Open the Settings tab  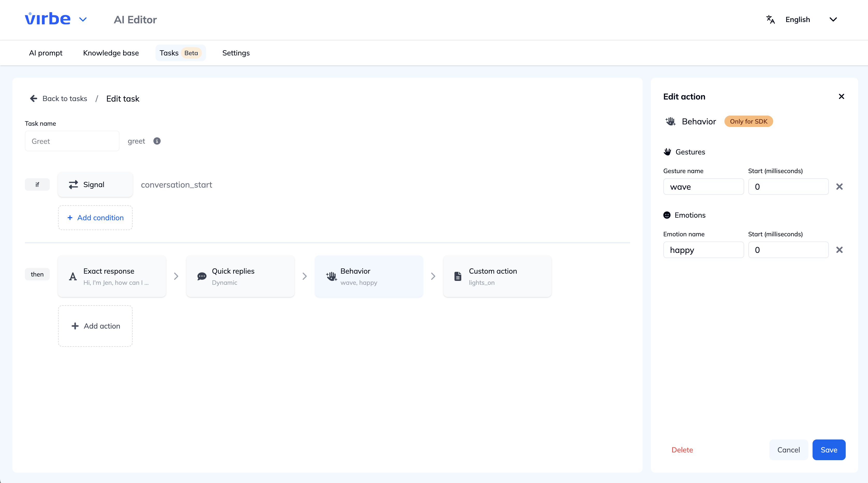(x=236, y=53)
